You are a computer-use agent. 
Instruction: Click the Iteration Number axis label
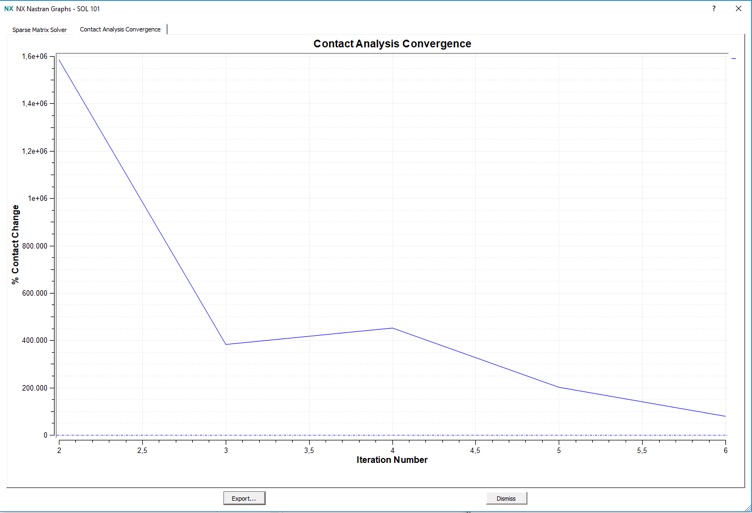(x=392, y=460)
